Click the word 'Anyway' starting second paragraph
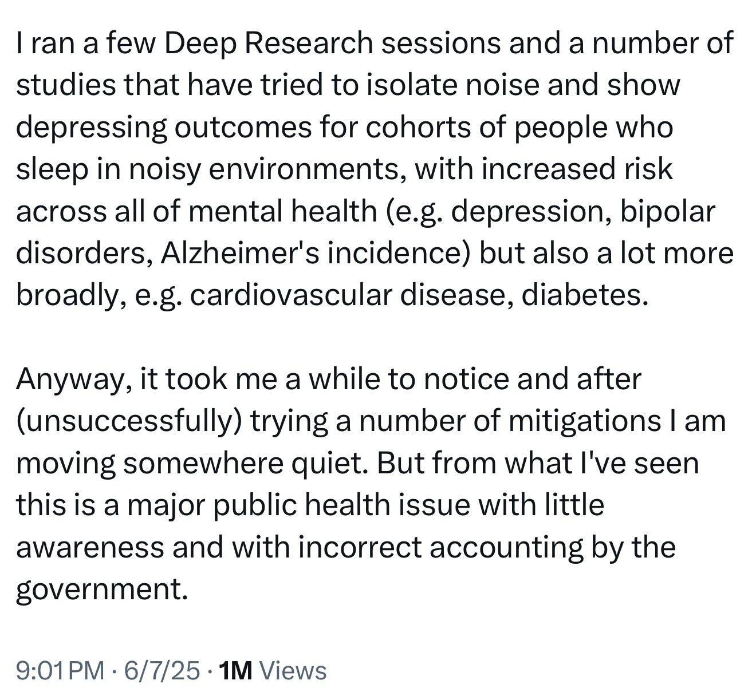This screenshot has height=700, width=756. pos(70,379)
